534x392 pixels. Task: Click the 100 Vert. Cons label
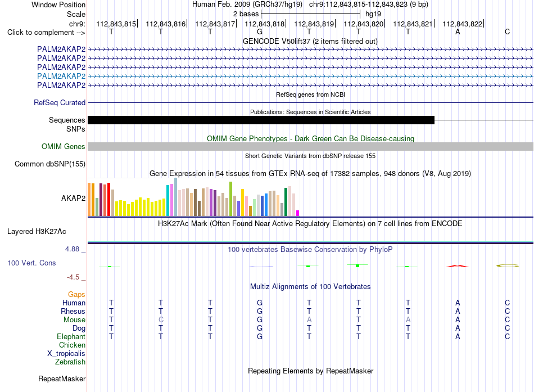(31, 263)
